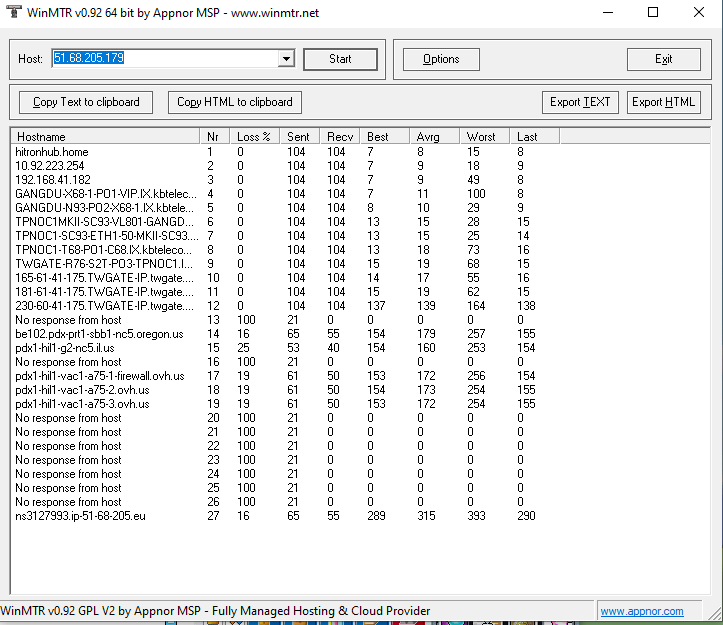This screenshot has height=625, width=723.
Task: Maximize the WinMTR window
Action: pyautogui.click(x=653, y=13)
